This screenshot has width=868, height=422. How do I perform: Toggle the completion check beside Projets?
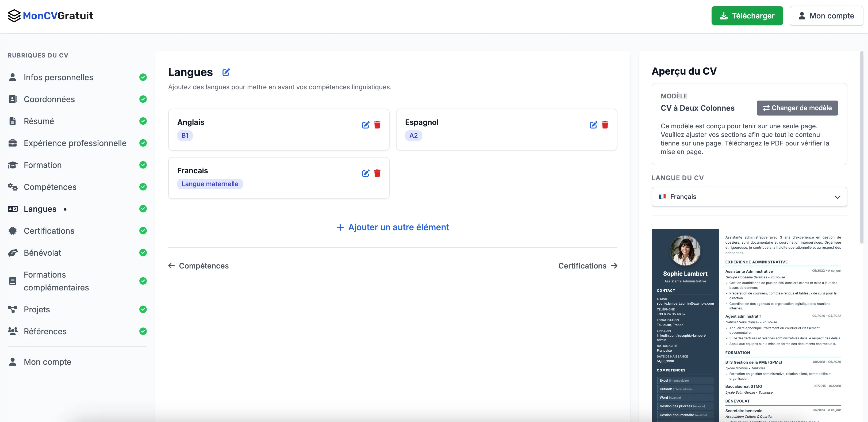pos(143,309)
